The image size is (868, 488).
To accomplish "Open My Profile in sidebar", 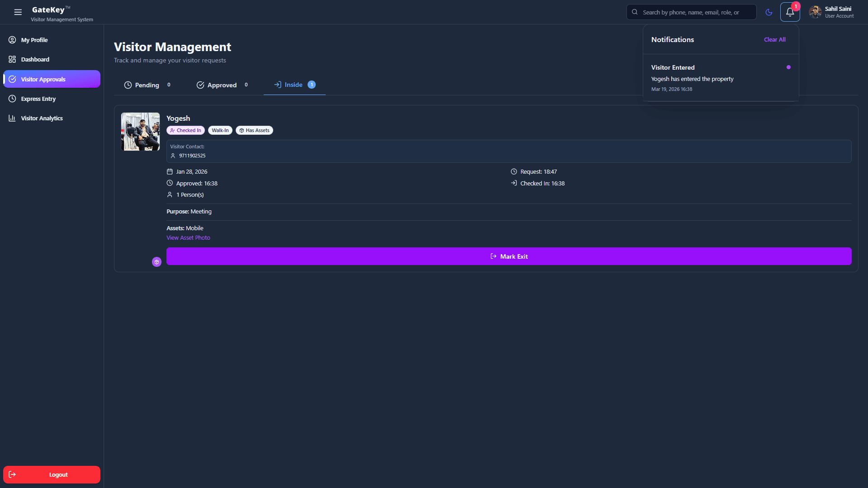I will (34, 40).
